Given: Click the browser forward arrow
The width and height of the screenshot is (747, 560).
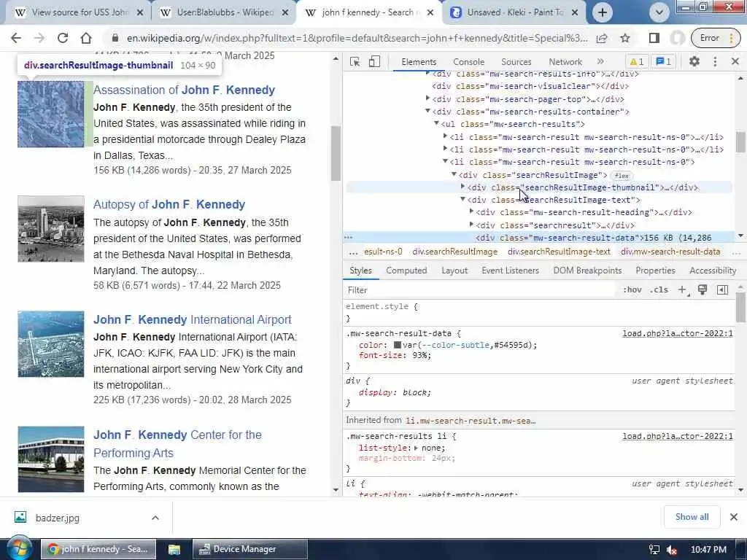Looking at the screenshot, I should pos(39,38).
